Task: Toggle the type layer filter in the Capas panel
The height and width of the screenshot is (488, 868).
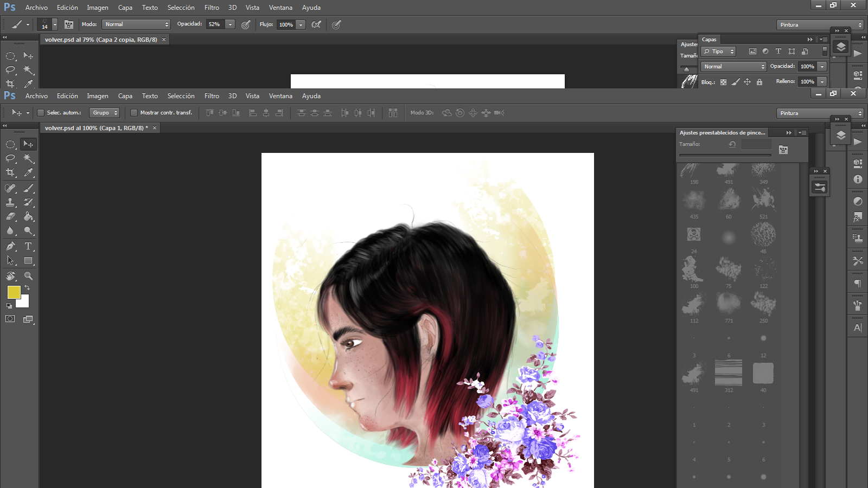Action: (x=778, y=51)
